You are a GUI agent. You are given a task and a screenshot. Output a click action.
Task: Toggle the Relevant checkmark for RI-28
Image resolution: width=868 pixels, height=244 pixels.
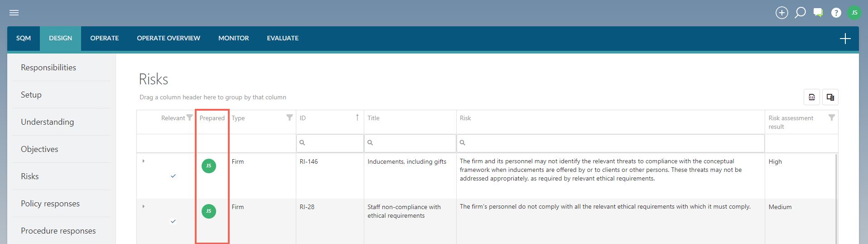(173, 221)
